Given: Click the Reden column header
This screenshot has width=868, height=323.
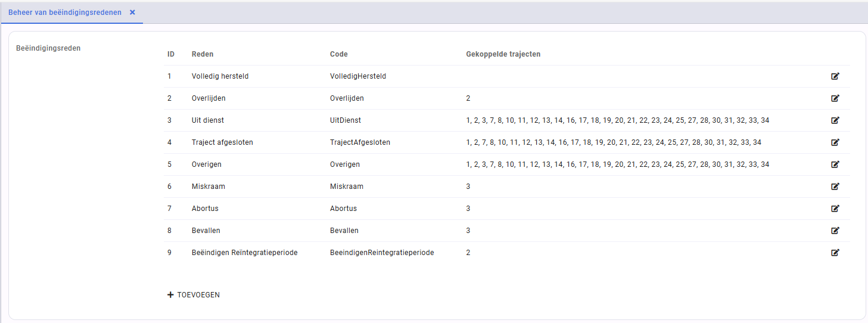Looking at the screenshot, I should click(203, 54).
